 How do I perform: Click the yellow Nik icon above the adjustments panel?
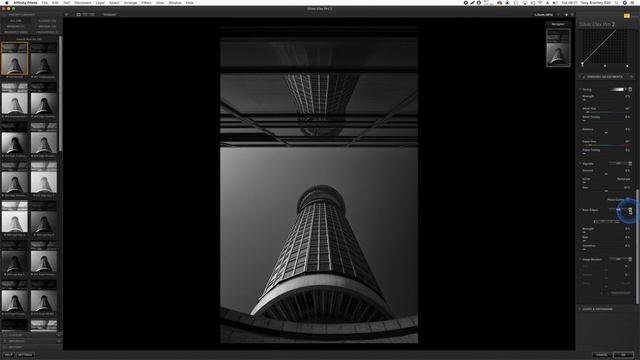pyautogui.click(x=627, y=16)
